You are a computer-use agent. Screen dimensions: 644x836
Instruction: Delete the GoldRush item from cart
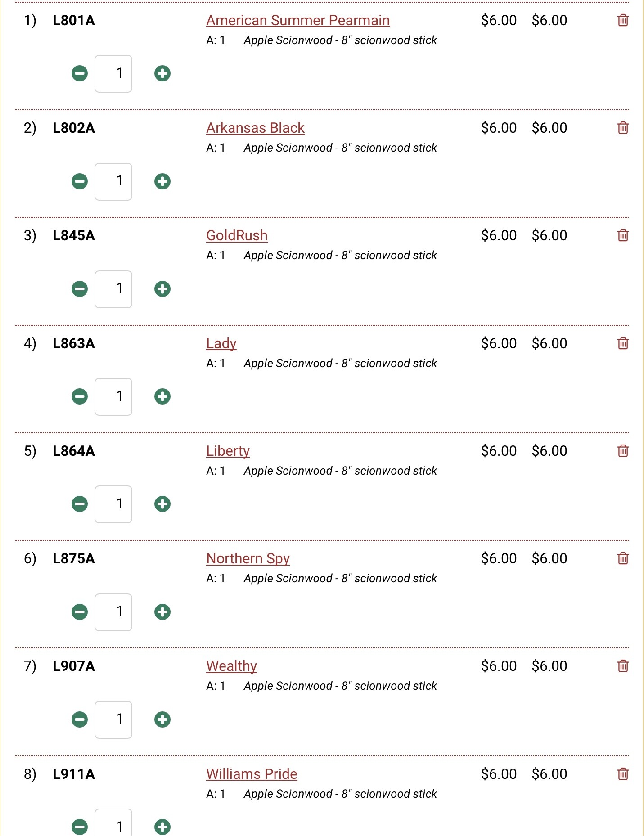(623, 235)
